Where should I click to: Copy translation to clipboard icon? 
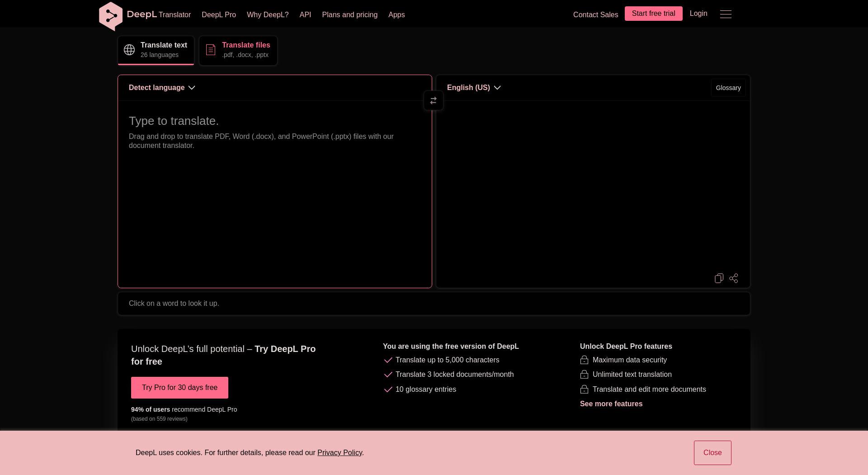(719, 278)
